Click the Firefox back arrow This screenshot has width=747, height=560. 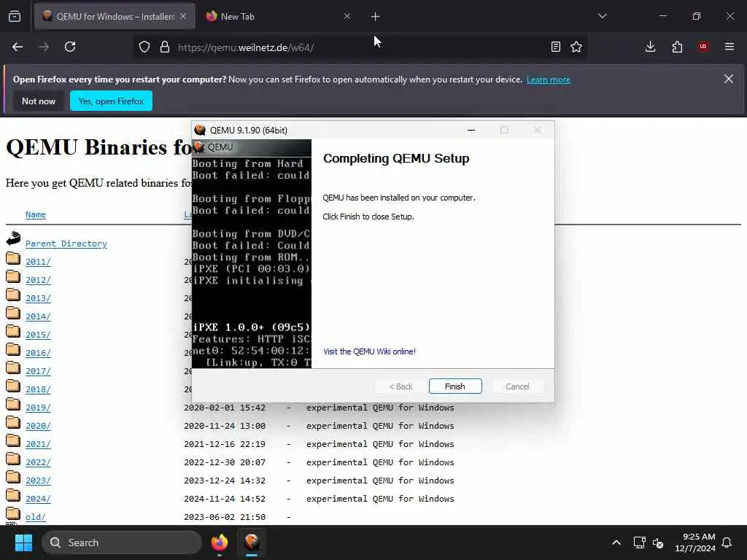18,47
